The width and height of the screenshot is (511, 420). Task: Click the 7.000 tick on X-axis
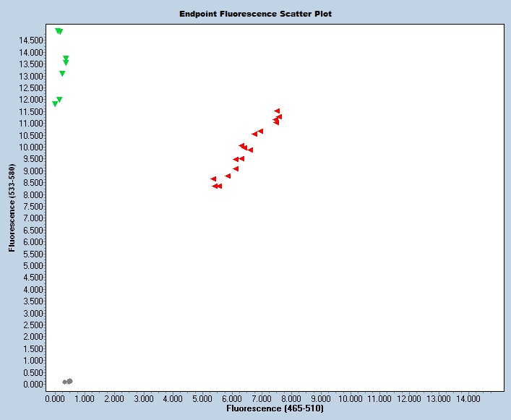(x=262, y=398)
